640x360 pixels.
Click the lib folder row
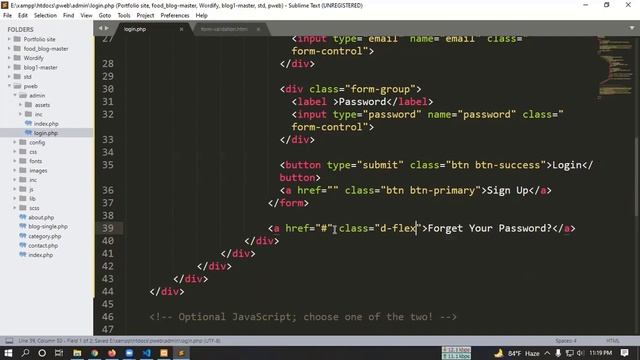[47, 199]
